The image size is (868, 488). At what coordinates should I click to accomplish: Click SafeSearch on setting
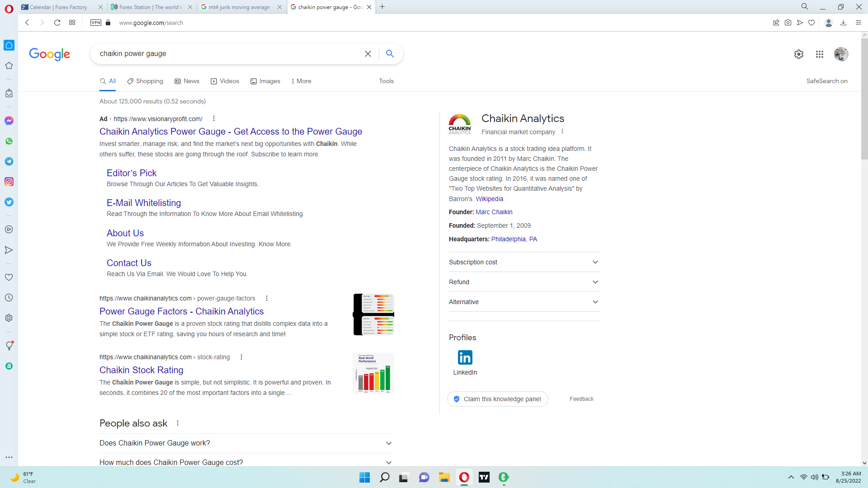827,81
